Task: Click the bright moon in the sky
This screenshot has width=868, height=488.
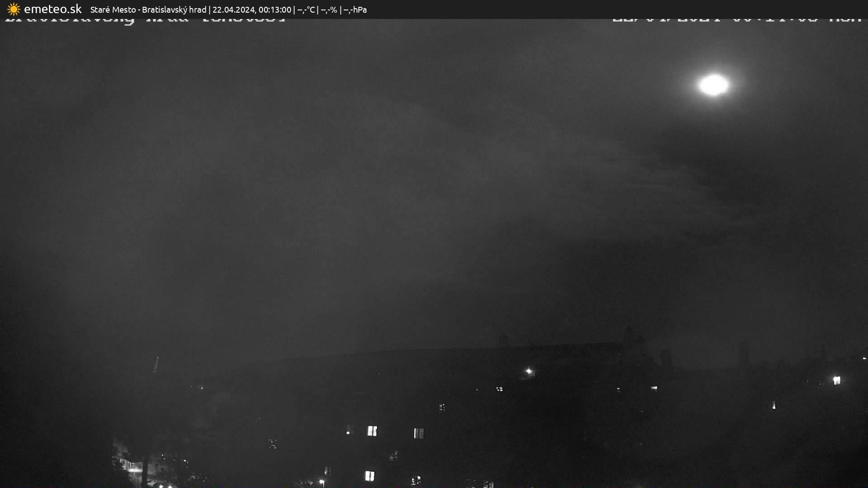Action: [713, 85]
